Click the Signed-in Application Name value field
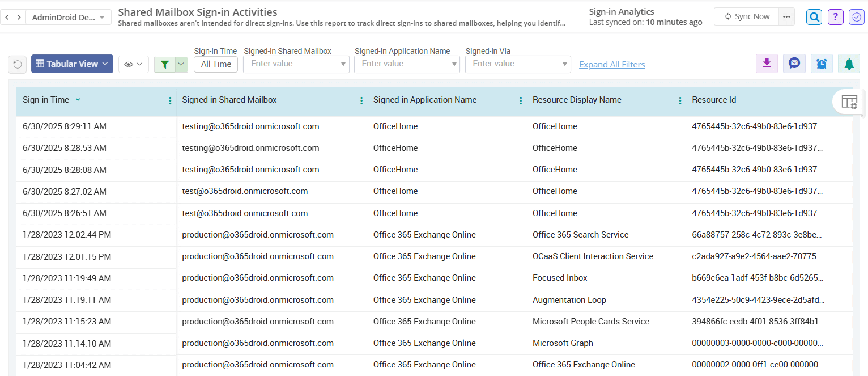The height and width of the screenshot is (376, 868). [x=402, y=64]
